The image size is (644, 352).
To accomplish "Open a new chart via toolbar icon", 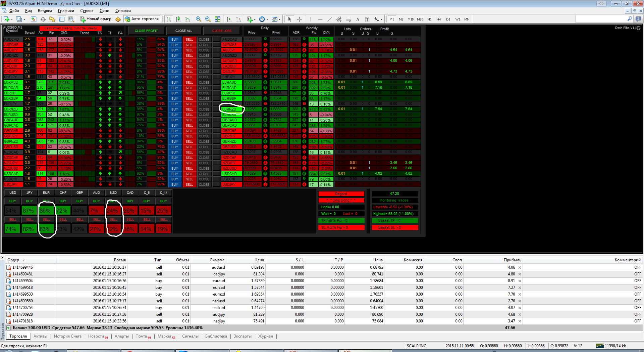I will coord(6,19).
